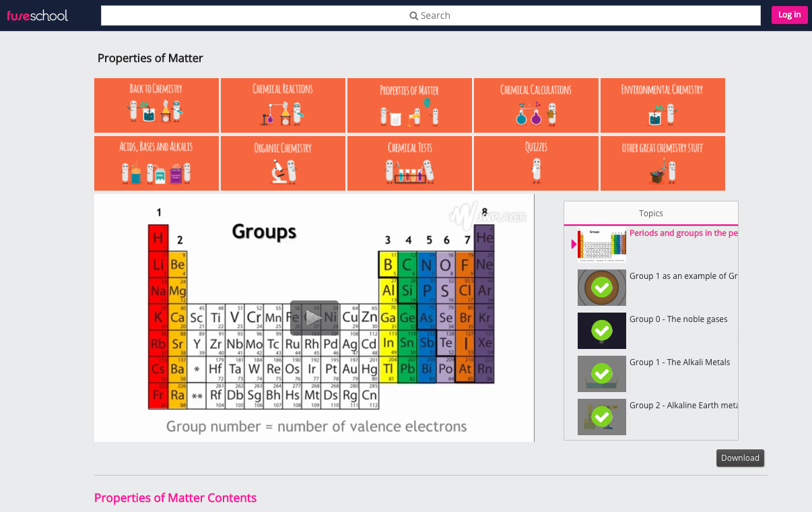The image size is (812, 512).
Task: Toggle completion mark on Group 0 noble gases
Action: (x=601, y=330)
